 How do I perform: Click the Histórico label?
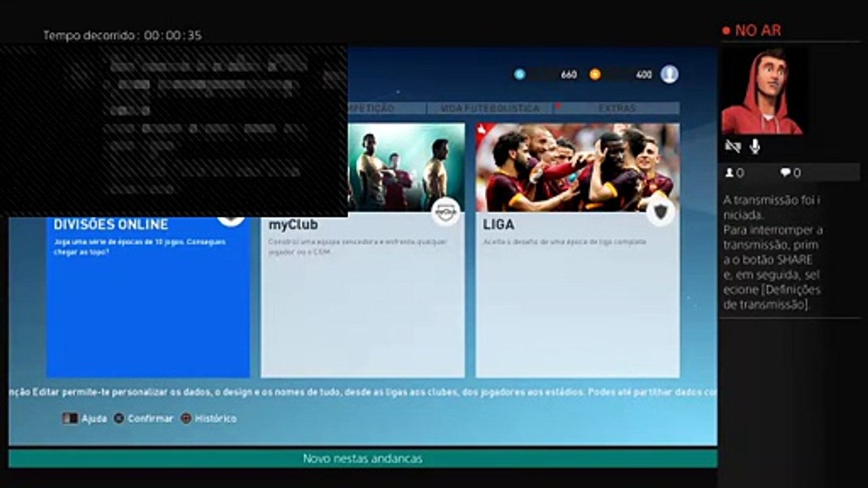(x=216, y=419)
